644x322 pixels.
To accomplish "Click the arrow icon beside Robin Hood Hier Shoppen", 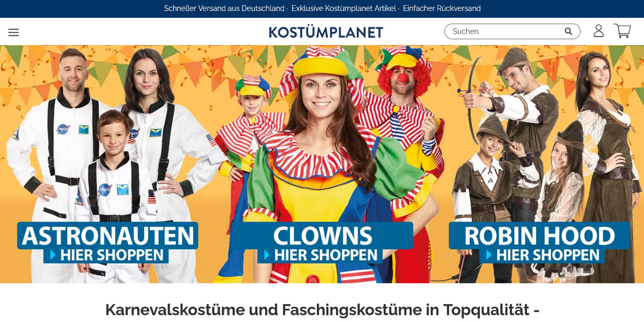I will coord(488,255).
